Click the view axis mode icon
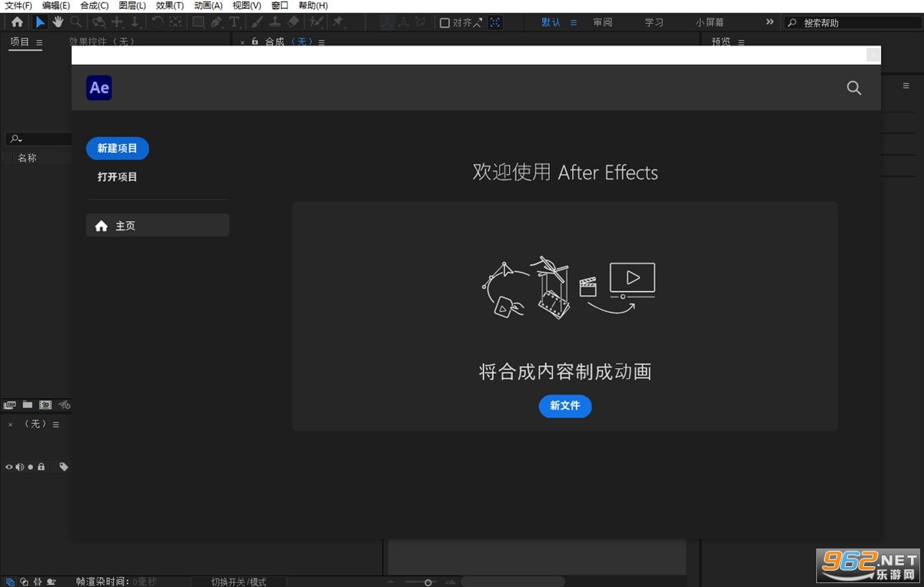Viewport: 924px width, 587px height. tap(420, 22)
